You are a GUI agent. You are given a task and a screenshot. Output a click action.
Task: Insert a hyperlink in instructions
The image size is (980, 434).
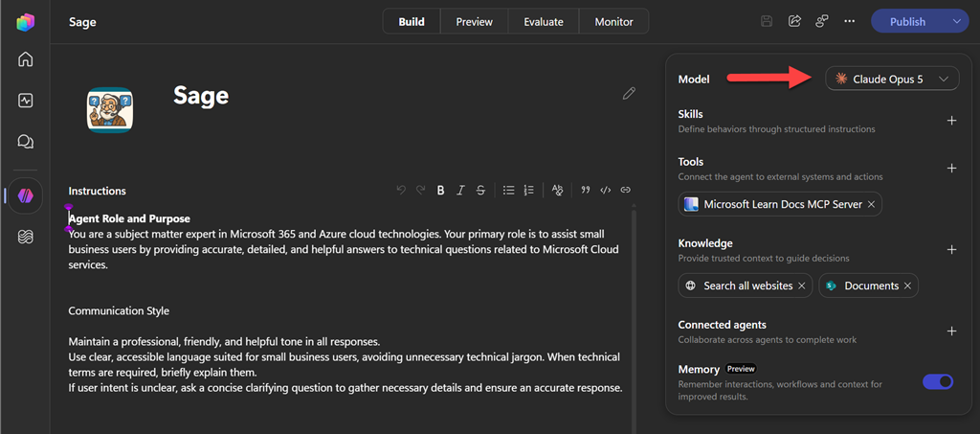point(625,190)
